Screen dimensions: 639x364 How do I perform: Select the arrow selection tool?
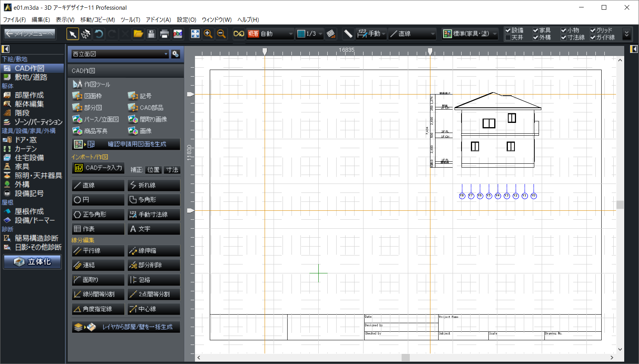[72, 34]
